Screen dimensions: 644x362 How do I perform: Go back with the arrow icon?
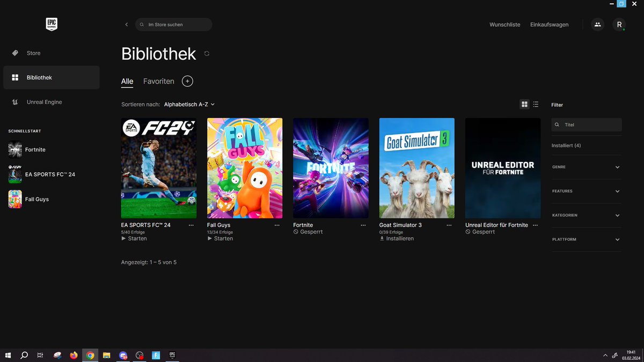126,25
